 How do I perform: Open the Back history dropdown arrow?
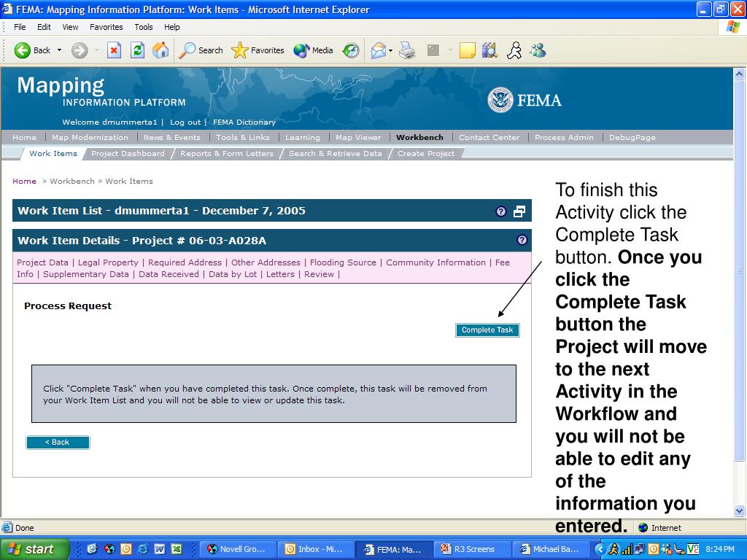pyautogui.click(x=60, y=50)
